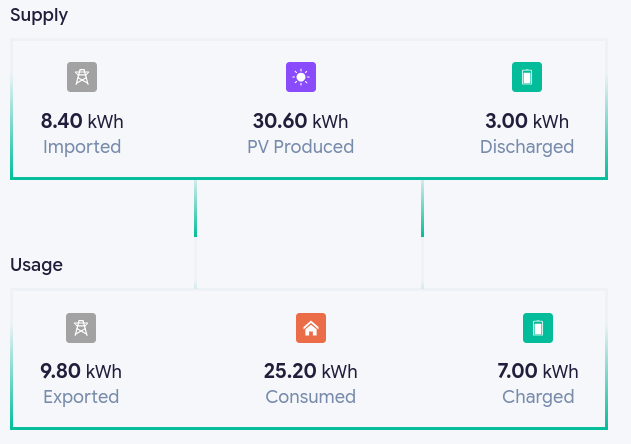Click the green battery icon above Discharged
This screenshot has width=631, height=444.
pos(527,77)
